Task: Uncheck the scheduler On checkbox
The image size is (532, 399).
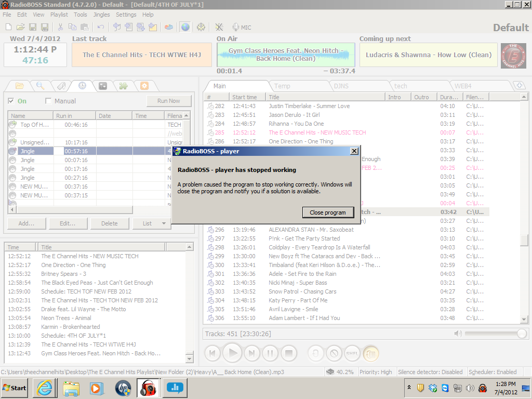Action: tap(11, 101)
